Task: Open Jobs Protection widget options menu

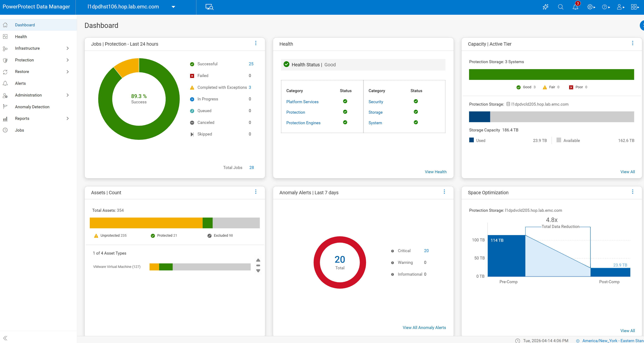Action: pyautogui.click(x=256, y=43)
